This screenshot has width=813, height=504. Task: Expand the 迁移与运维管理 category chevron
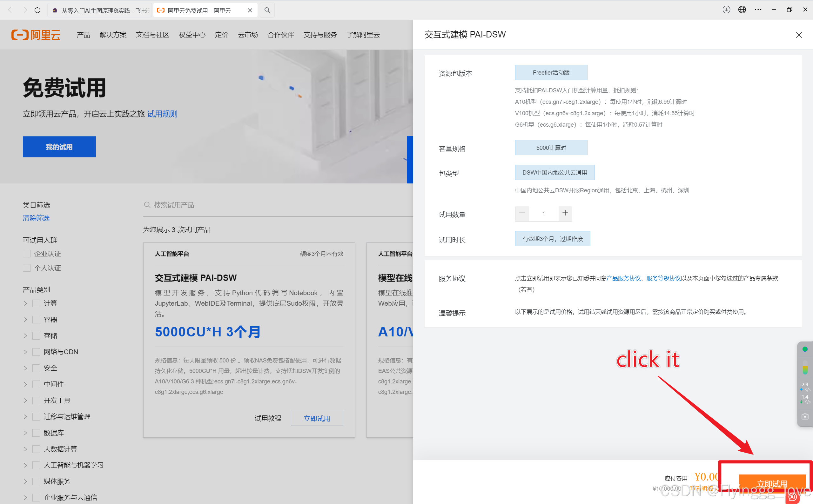tap(25, 417)
